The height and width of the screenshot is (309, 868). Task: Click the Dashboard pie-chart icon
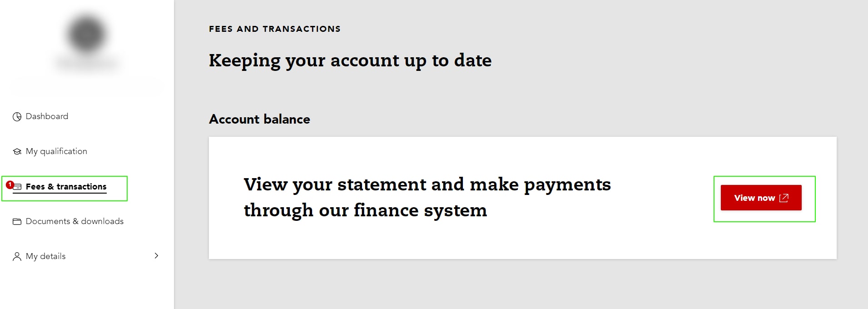(x=17, y=117)
